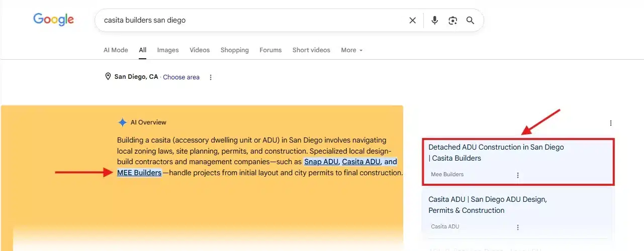Open Detached ADU Construction in San Diego card

pos(517,162)
